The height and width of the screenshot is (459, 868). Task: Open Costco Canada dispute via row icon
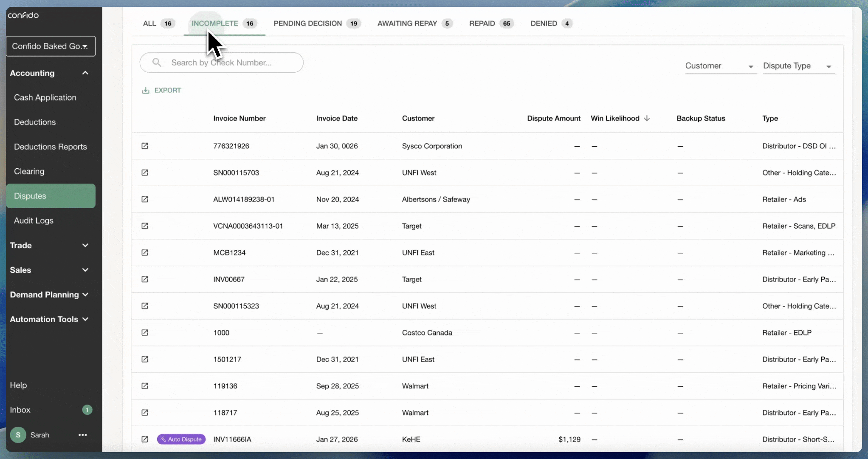(144, 332)
